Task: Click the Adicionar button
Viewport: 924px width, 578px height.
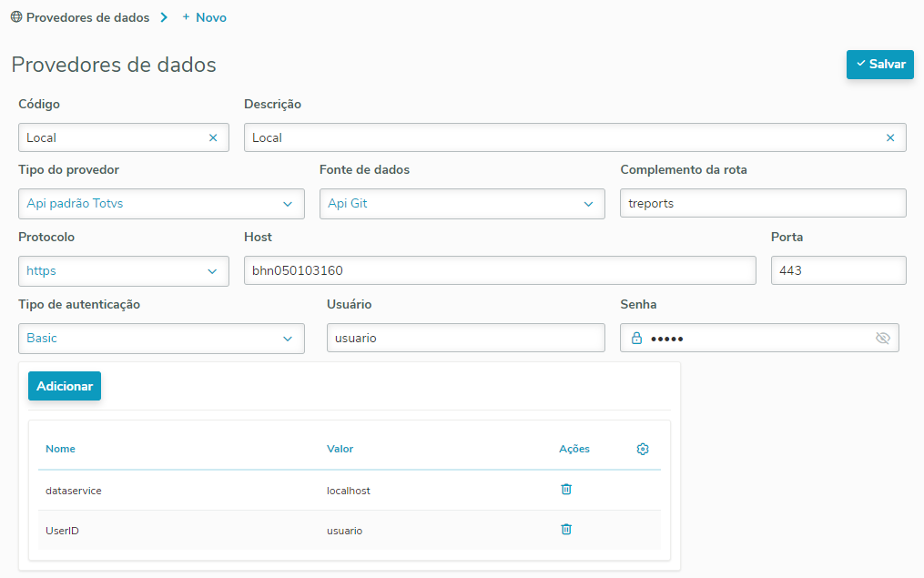Action: (65, 386)
